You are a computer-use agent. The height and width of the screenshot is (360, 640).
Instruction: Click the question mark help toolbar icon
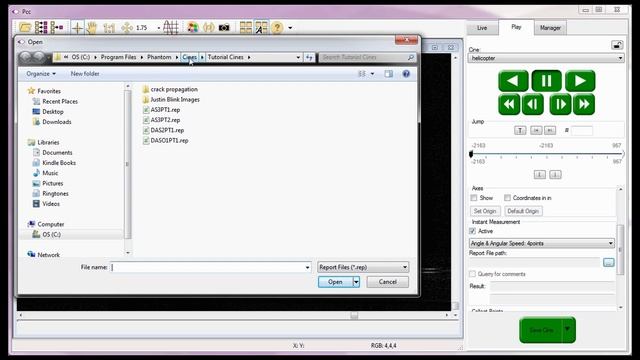(277, 28)
